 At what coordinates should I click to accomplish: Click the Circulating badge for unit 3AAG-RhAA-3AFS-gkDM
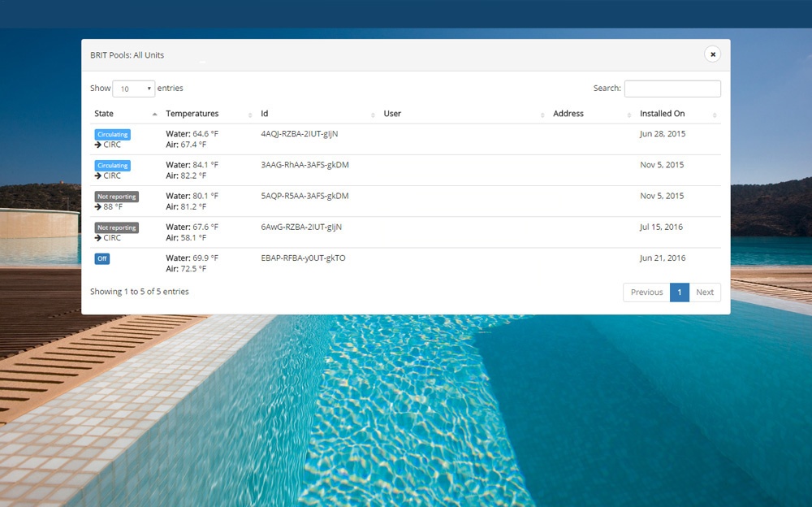(112, 165)
